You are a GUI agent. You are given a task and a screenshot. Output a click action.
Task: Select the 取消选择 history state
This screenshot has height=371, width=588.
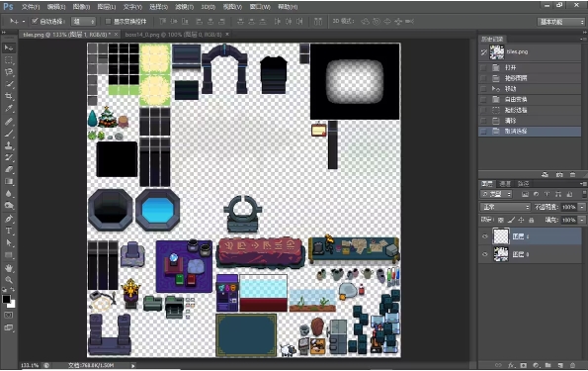530,131
